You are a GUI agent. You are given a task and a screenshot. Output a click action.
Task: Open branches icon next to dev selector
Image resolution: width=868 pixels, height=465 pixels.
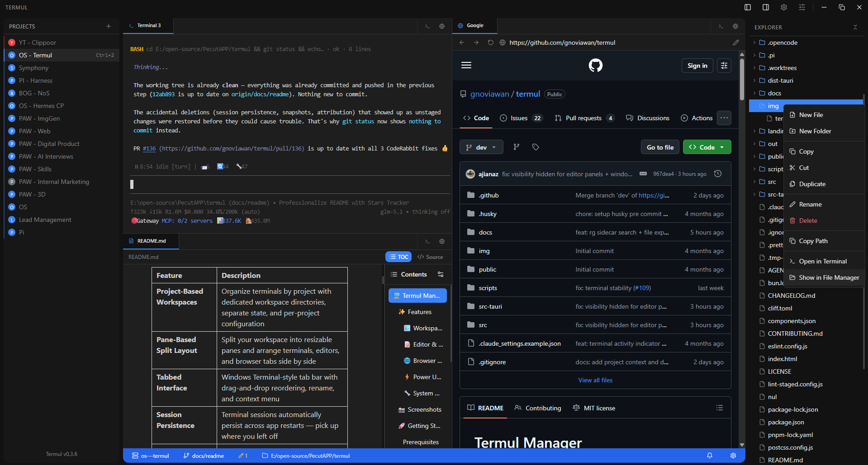[516, 147]
